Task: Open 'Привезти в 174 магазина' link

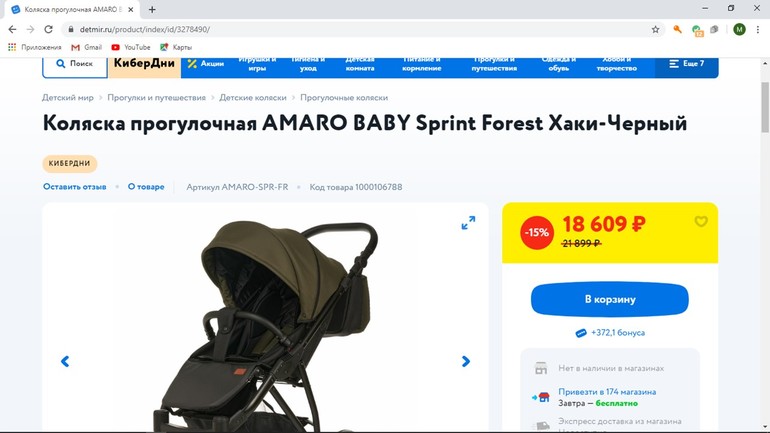Action: 607,392
